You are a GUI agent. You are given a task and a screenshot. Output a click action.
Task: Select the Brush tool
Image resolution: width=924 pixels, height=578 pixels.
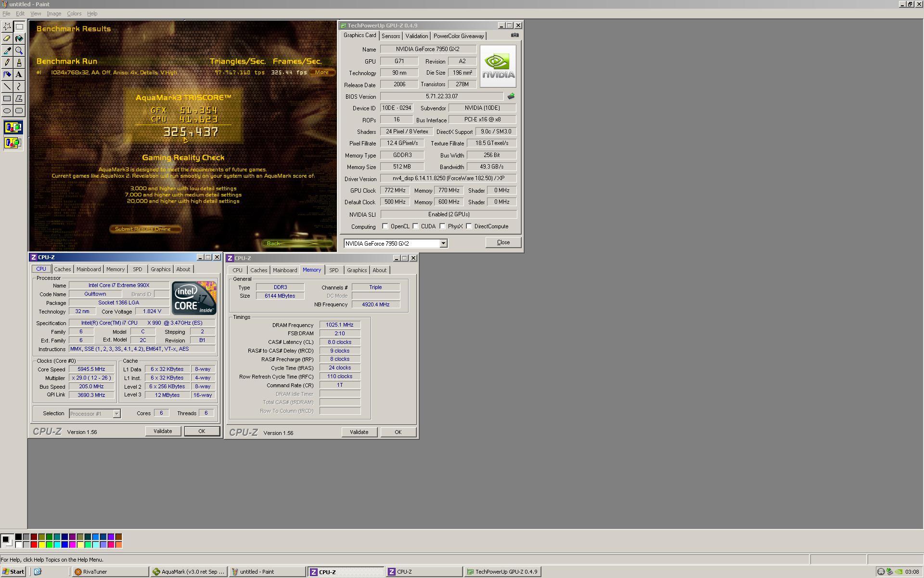click(19, 63)
